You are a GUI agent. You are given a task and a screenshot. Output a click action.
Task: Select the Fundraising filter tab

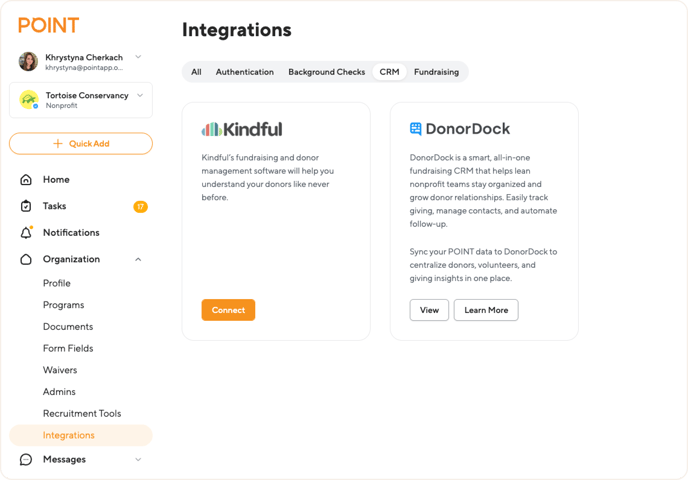coord(436,72)
